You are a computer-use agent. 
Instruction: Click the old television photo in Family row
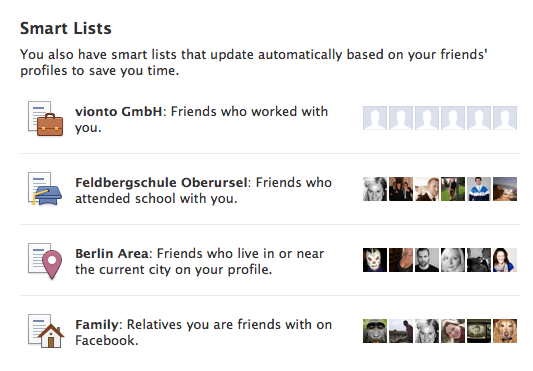479,331
